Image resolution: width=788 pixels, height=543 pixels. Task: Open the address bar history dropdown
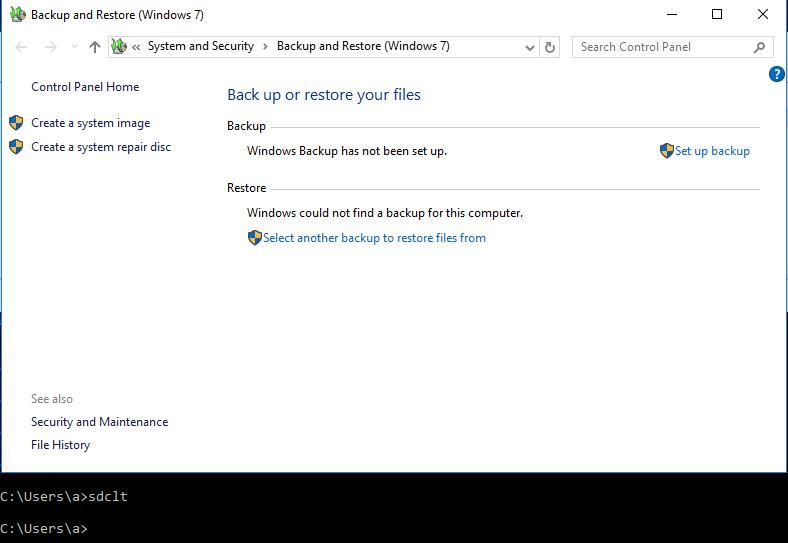click(529, 48)
